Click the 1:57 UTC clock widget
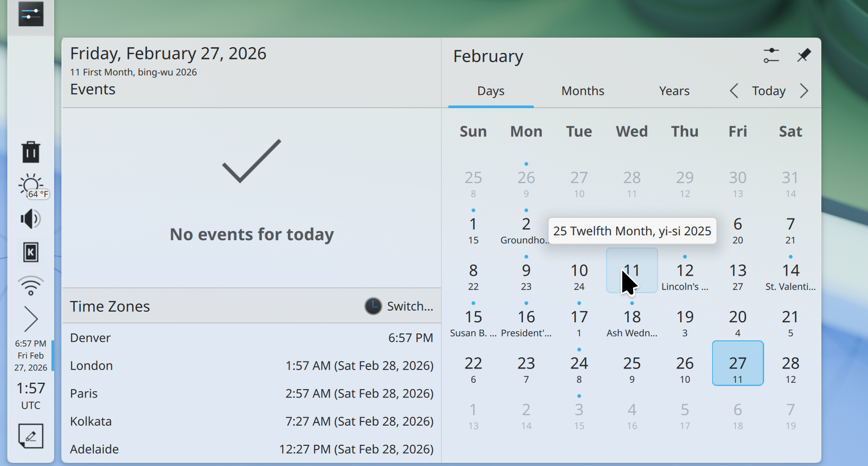 click(x=31, y=395)
